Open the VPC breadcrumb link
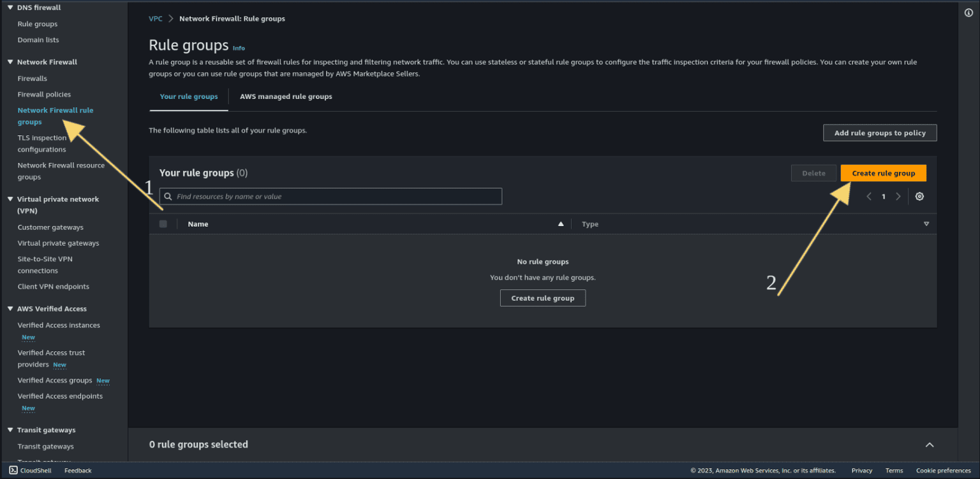980x479 pixels. [x=155, y=19]
